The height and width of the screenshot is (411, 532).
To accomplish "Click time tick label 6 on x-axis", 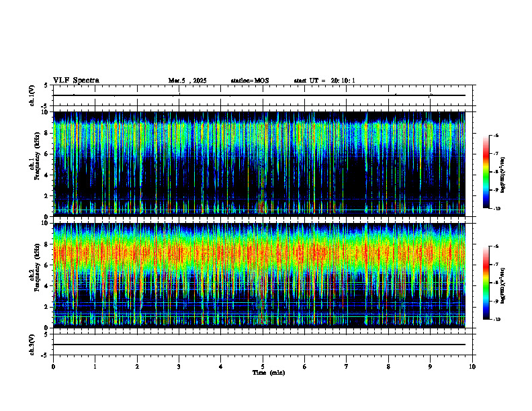I will click(304, 367).
